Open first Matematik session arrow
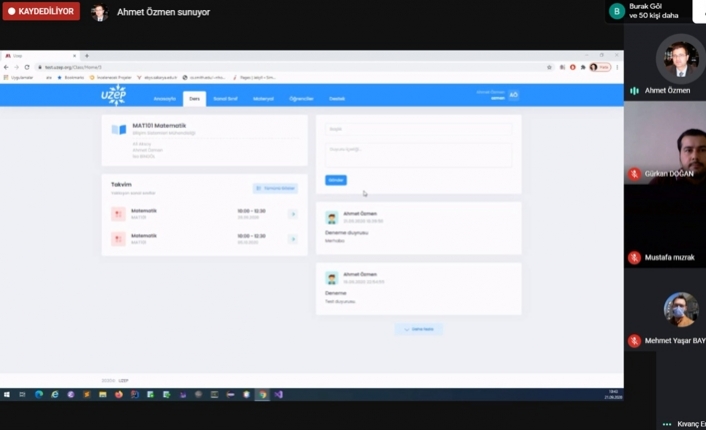Image resolution: width=706 pixels, height=430 pixels. point(293,214)
